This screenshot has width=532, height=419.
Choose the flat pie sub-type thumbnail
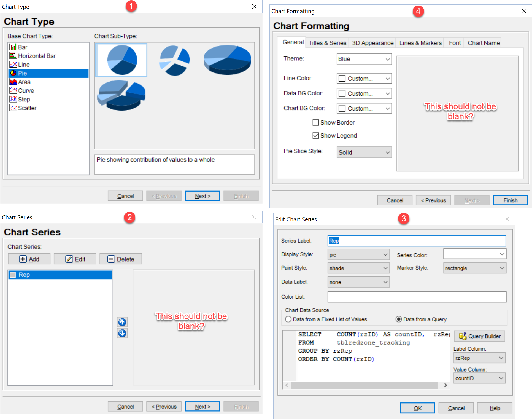point(121,60)
